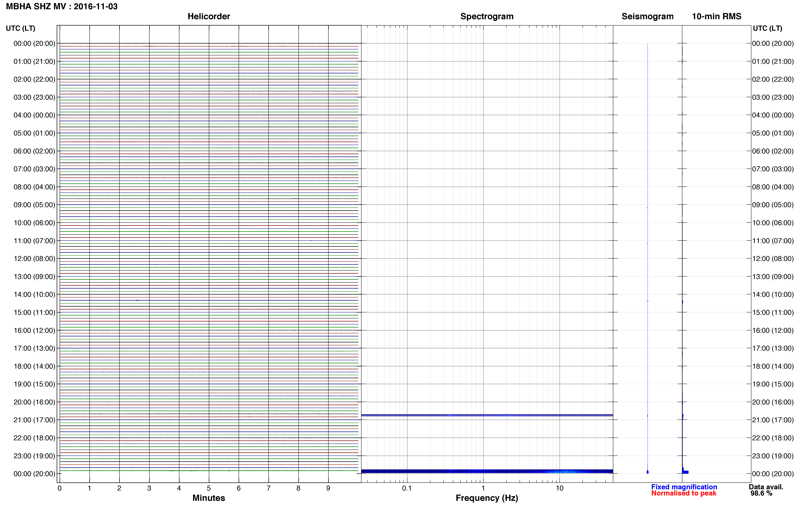
Task: Click the 'Helicorder' panel heading
Action: click(x=209, y=16)
